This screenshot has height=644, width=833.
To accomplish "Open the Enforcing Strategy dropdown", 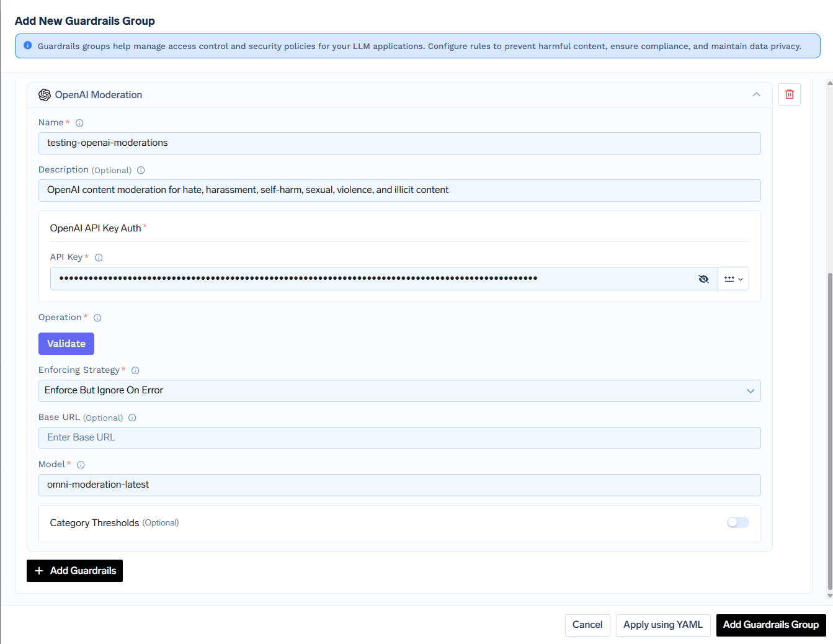I will pos(399,391).
